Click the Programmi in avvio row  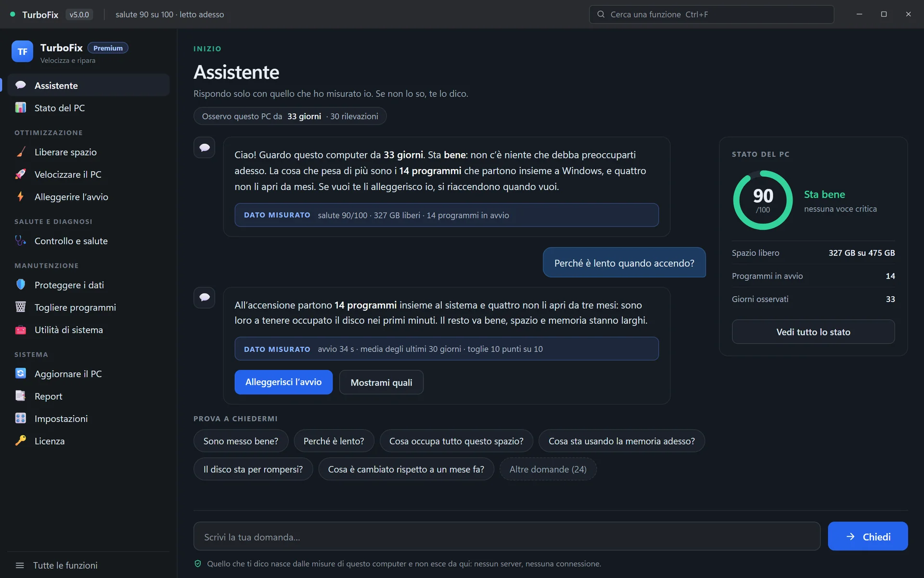click(x=813, y=276)
